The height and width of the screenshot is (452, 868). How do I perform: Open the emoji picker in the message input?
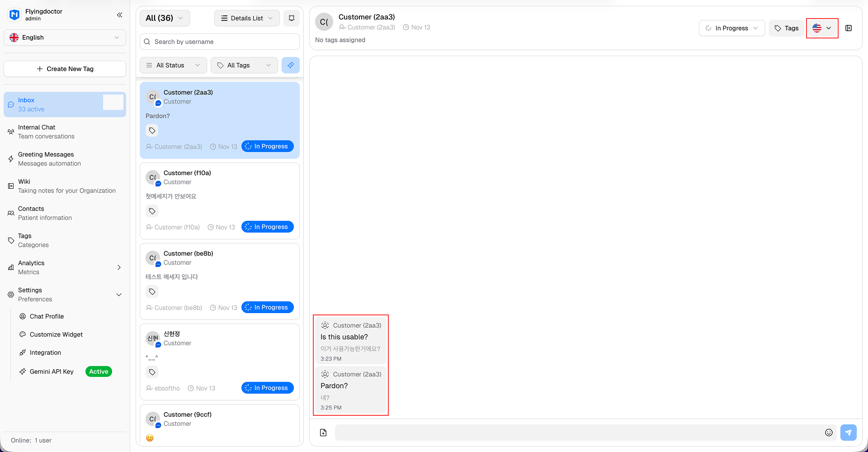829,433
